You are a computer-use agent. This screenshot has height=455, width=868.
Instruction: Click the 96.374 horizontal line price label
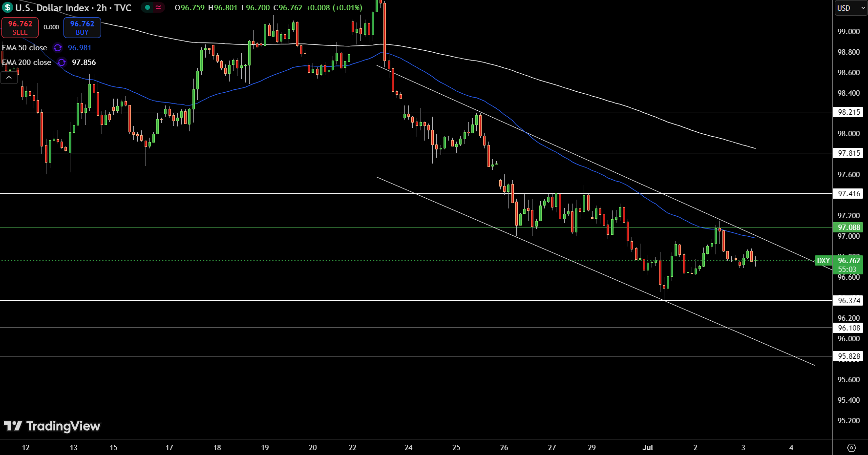[x=849, y=301]
